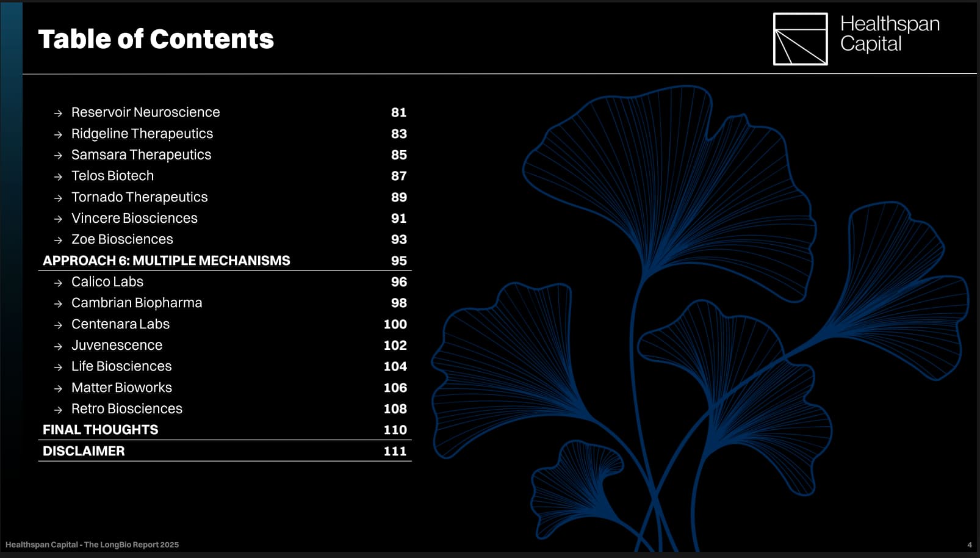Open Approach 6: Multiple Mechanisms heading
This screenshot has height=558, width=980.
[x=167, y=261]
